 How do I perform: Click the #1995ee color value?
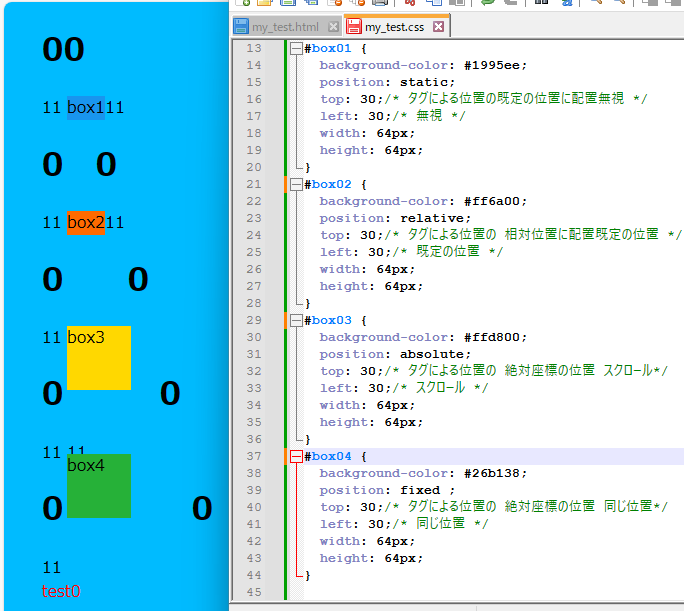tap(492, 65)
